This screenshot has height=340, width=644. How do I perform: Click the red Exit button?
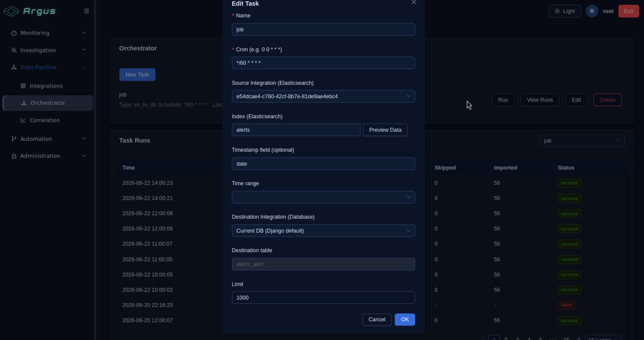(x=629, y=11)
